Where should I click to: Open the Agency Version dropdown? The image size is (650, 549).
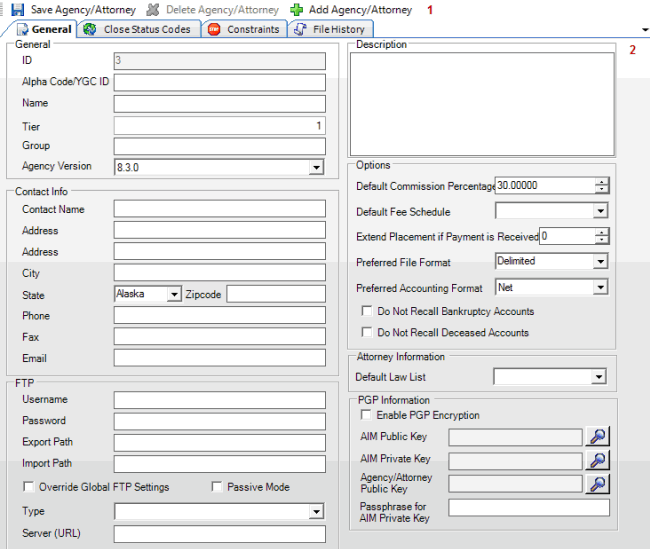tap(316, 167)
